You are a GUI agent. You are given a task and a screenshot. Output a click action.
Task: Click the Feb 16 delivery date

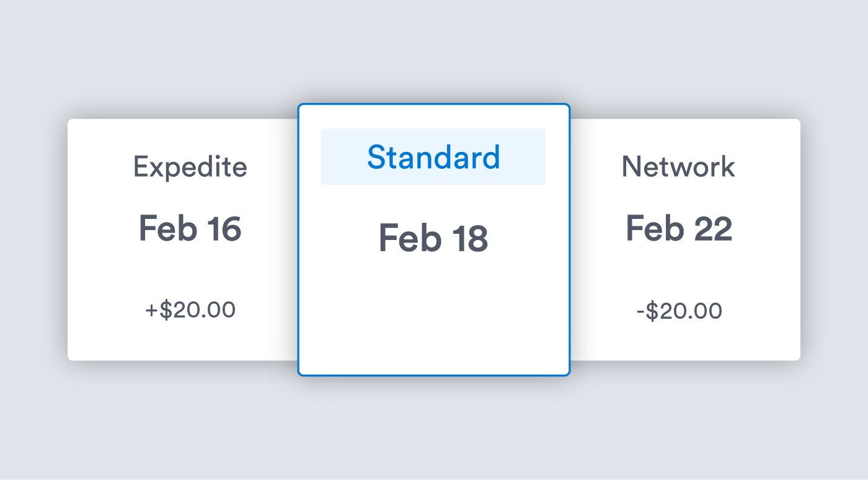(190, 228)
